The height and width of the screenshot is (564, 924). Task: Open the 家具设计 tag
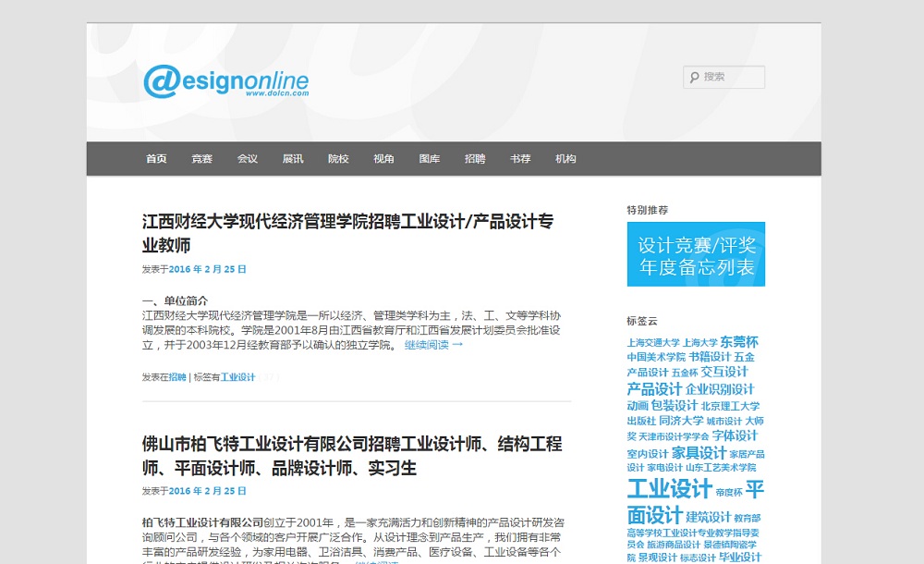(699, 452)
